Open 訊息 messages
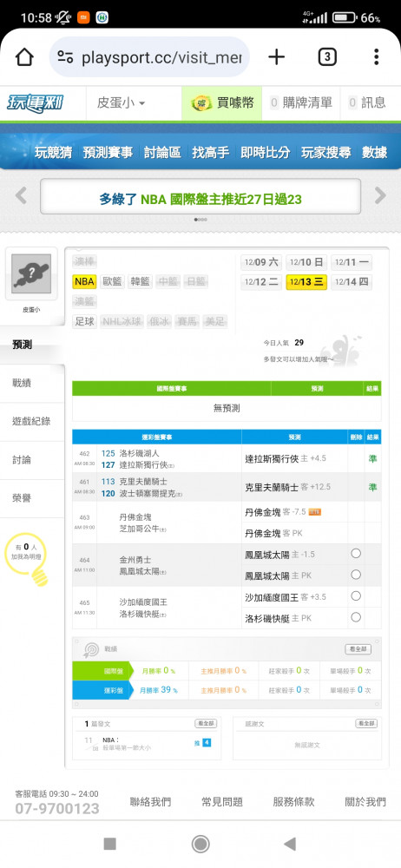401x868 pixels. coord(366,103)
